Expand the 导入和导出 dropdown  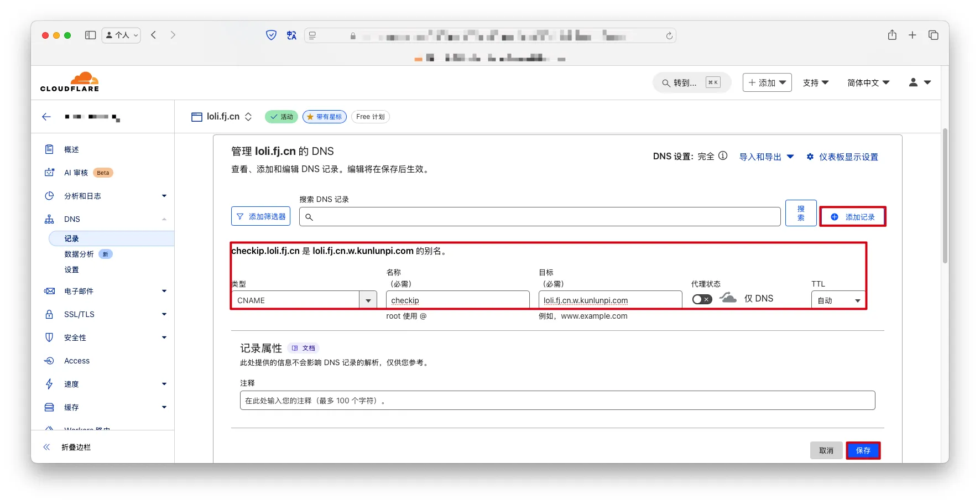coord(767,157)
